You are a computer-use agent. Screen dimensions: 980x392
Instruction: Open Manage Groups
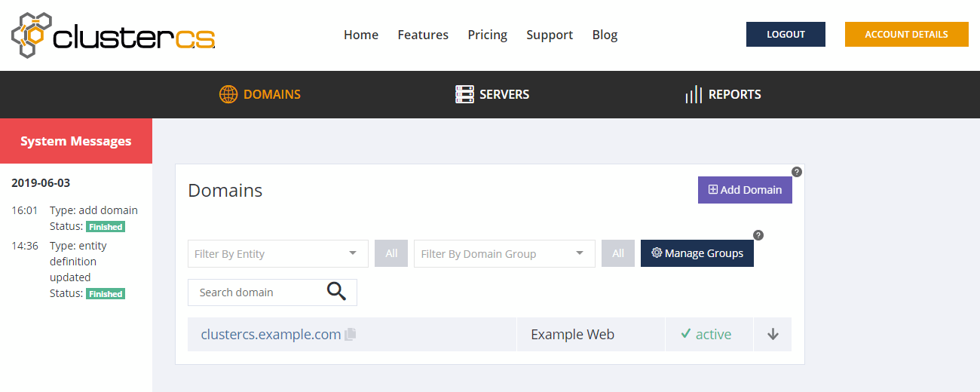[697, 253]
